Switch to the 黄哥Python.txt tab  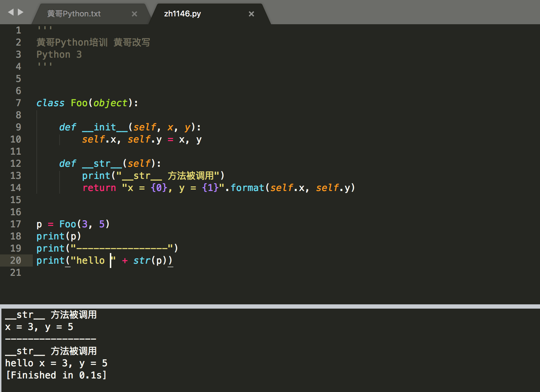[x=73, y=14]
